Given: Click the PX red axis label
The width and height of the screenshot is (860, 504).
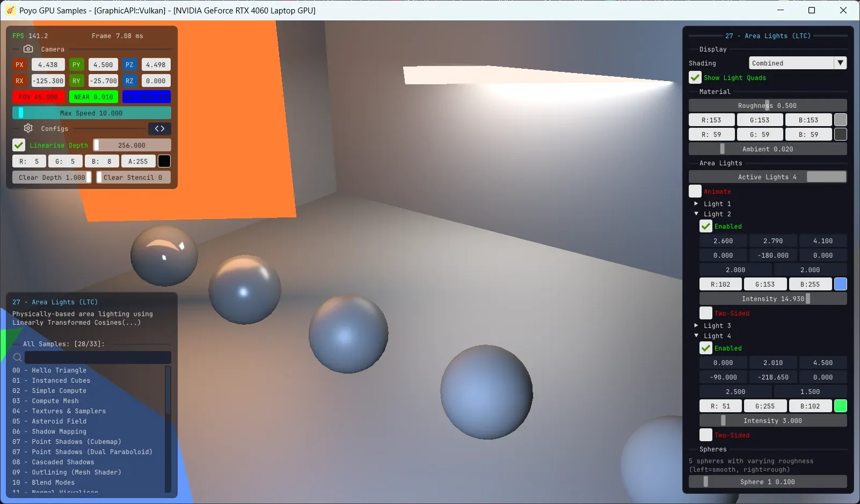Looking at the screenshot, I should pyautogui.click(x=20, y=65).
